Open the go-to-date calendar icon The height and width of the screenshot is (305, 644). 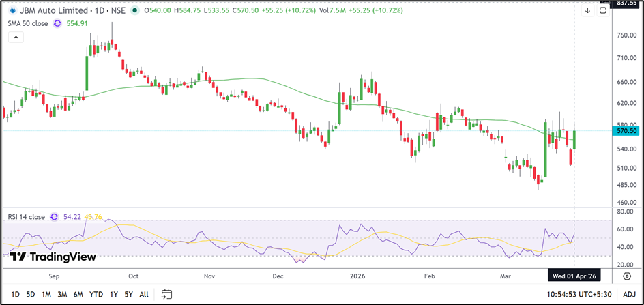pos(166,294)
